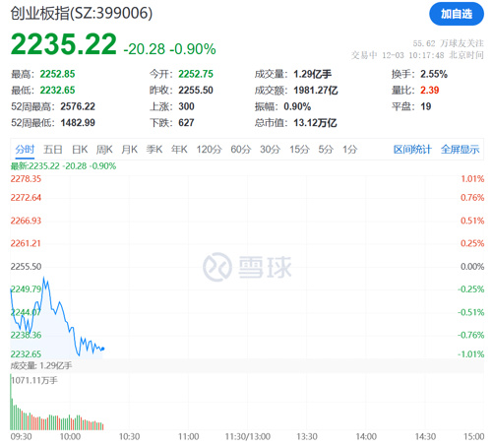
Task: Switch to 60分 interval chart
Action: 241,150
